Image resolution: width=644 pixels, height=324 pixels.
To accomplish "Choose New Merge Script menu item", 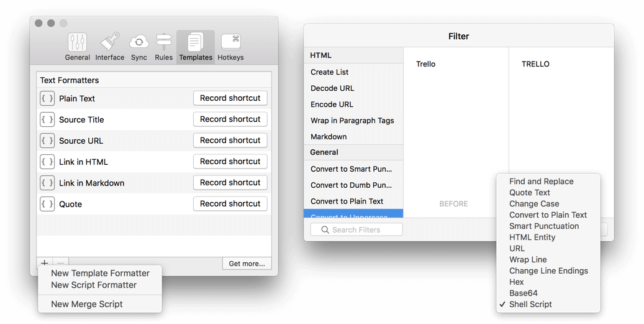I will [87, 304].
